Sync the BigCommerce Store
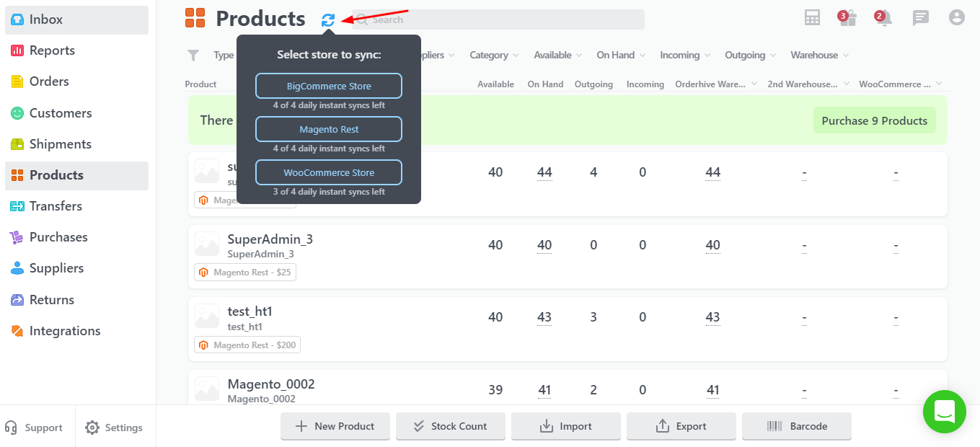This screenshot has width=980, height=447. (329, 86)
